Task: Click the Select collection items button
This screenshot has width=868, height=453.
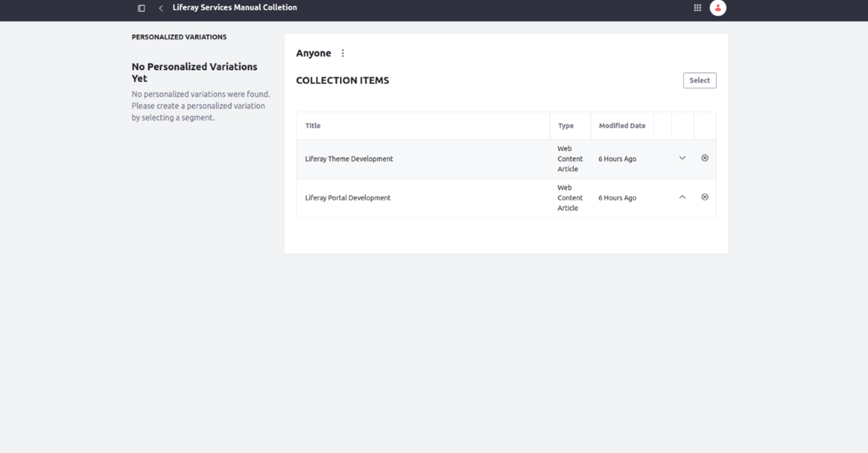Action: [x=699, y=80]
